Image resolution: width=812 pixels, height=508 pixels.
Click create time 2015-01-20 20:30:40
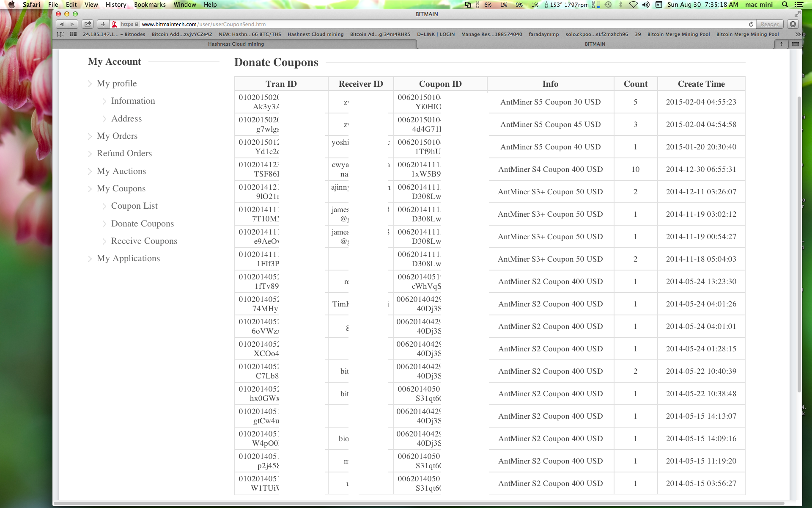coord(701,147)
